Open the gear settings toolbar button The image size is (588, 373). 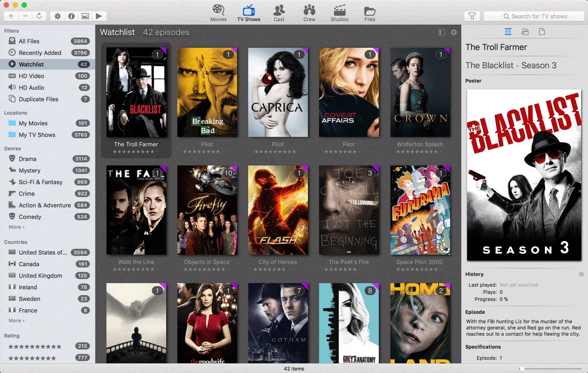pos(57,16)
